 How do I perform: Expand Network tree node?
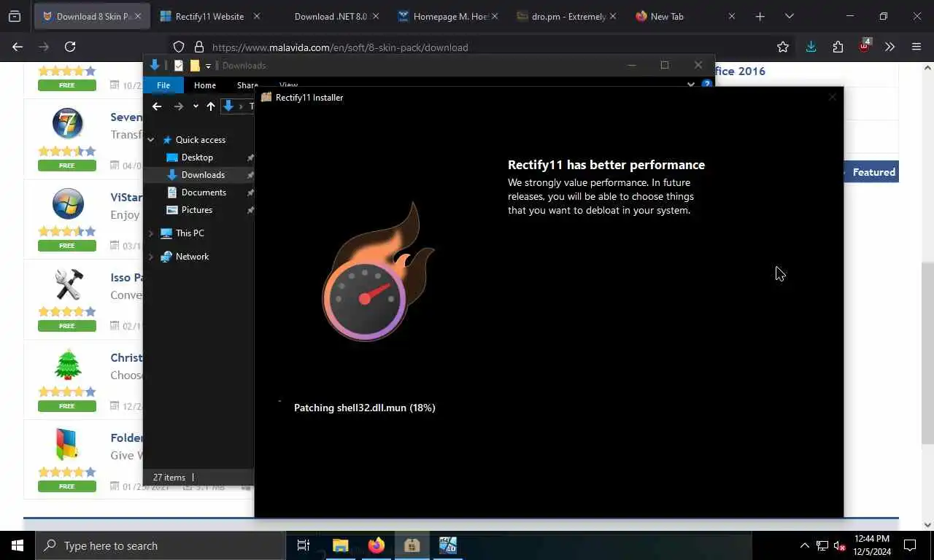pyautogui.click(x=151, y=257)
